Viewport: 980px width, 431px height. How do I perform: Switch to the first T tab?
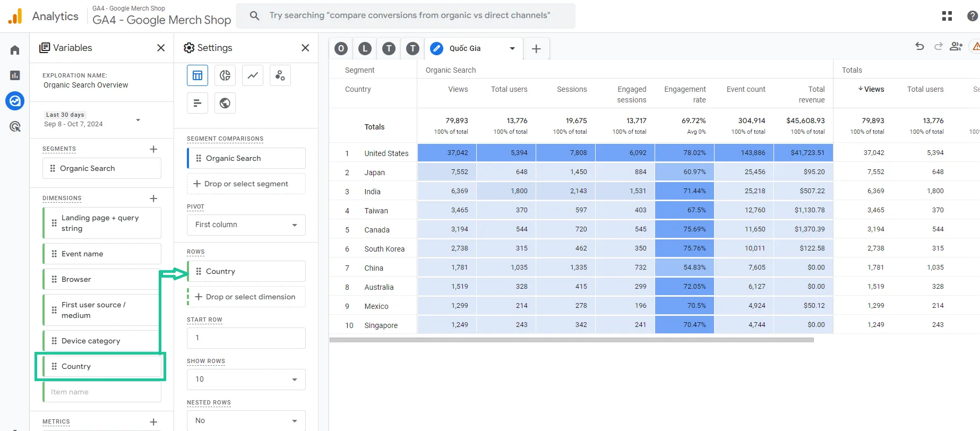[389, 49]
